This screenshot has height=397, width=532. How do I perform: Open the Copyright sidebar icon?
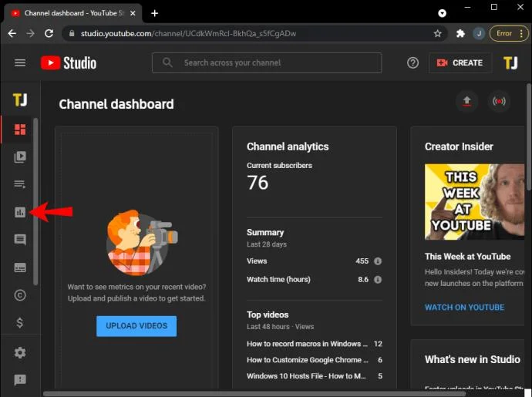(x=20, y=295)
